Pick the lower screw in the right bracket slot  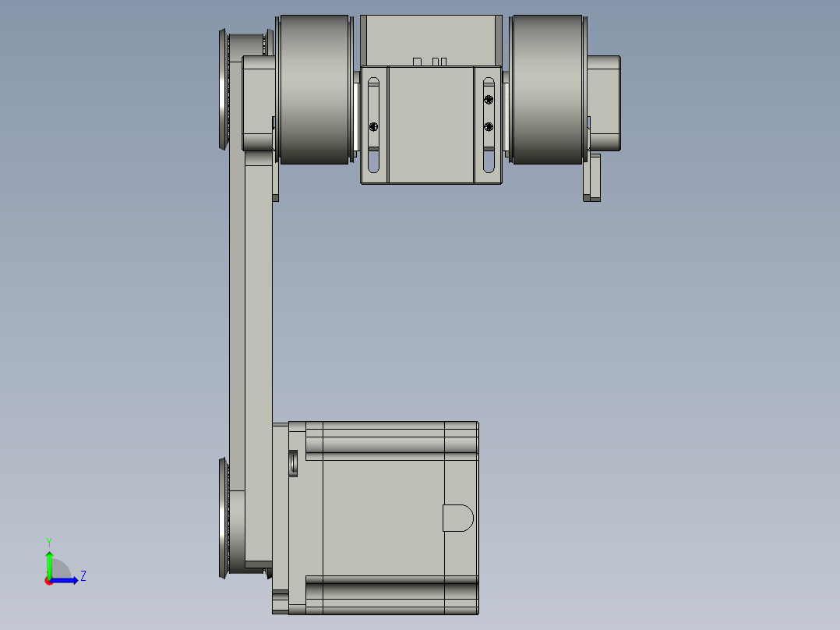(489, 127)
